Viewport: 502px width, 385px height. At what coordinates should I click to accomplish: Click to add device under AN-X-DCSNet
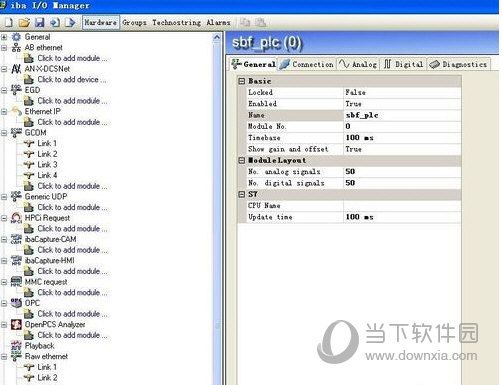click(72, 80)
